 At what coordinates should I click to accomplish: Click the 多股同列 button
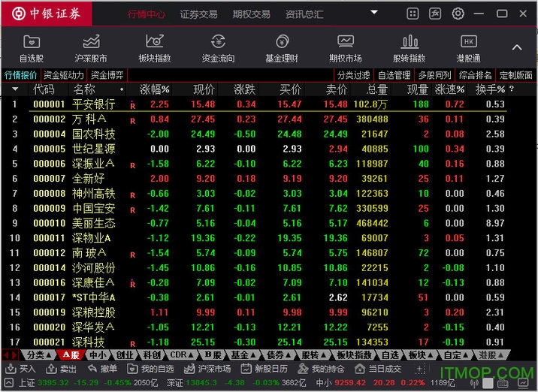[434, 75]
